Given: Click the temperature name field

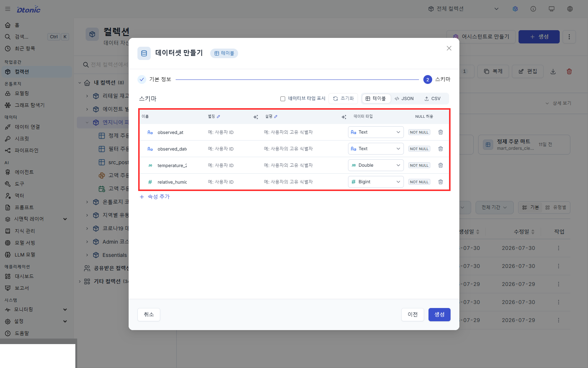Looking at the screenshot, I should pos(172,166).
